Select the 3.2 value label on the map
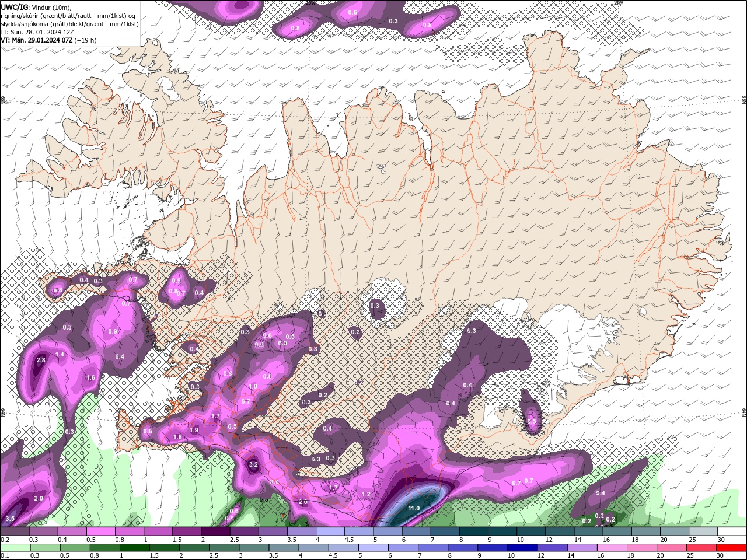The image size is (747, 560). click(x=253, y=465)
